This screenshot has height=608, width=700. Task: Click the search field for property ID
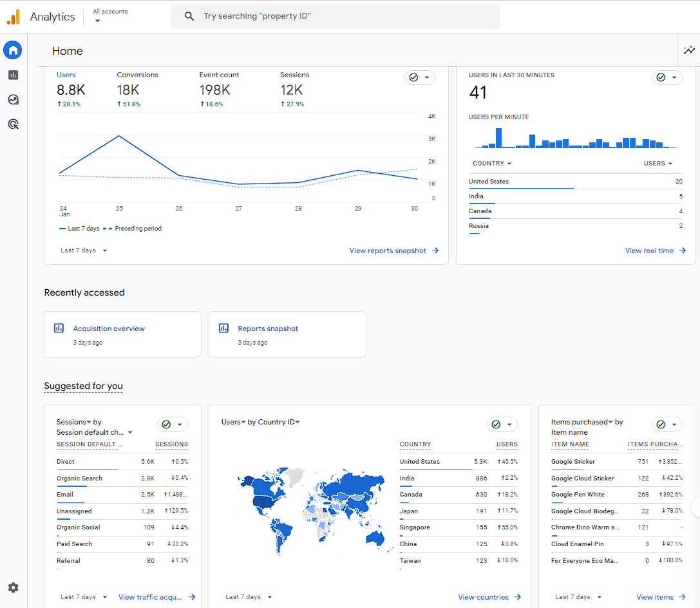point(335,16)
